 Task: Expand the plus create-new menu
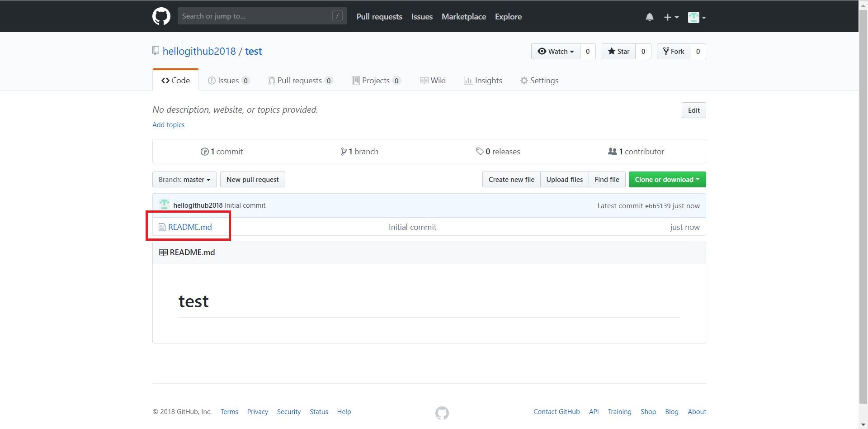(x=671, y=17)
